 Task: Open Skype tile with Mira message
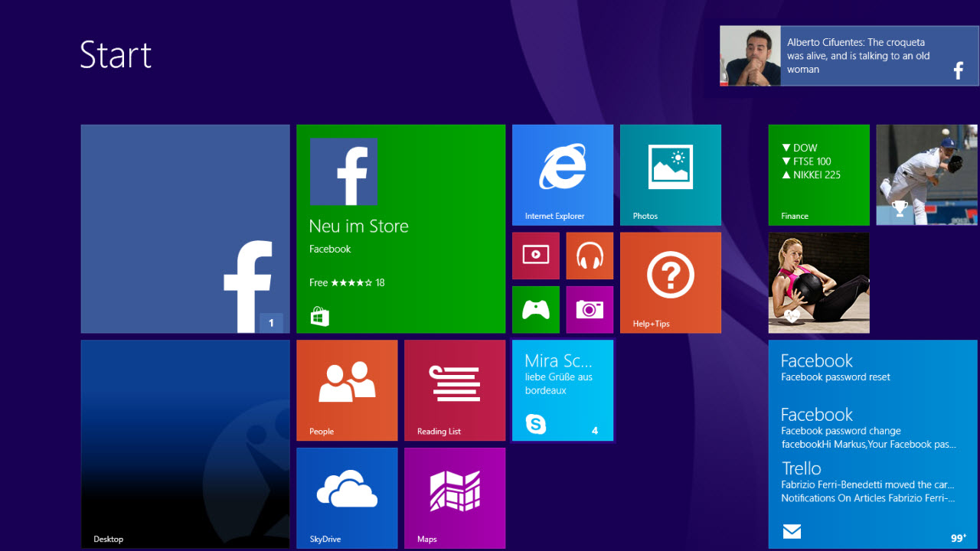(563, 390)
